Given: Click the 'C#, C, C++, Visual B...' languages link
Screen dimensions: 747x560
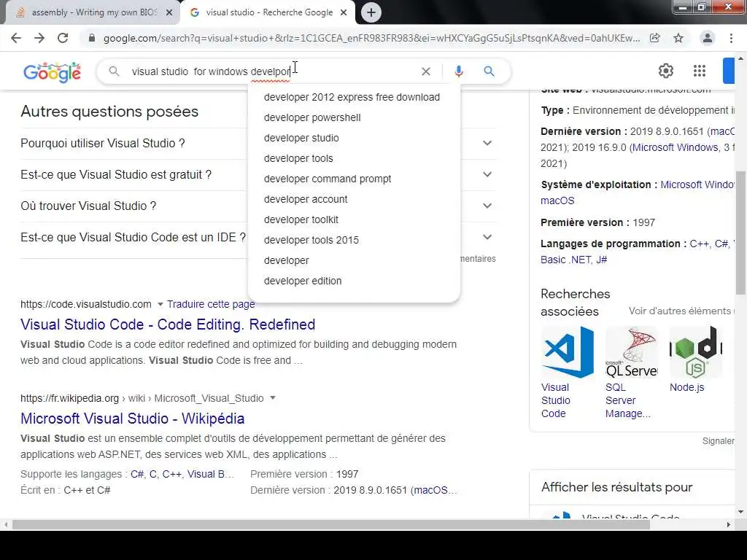Looking at the screenshot, I should (182, 474).
